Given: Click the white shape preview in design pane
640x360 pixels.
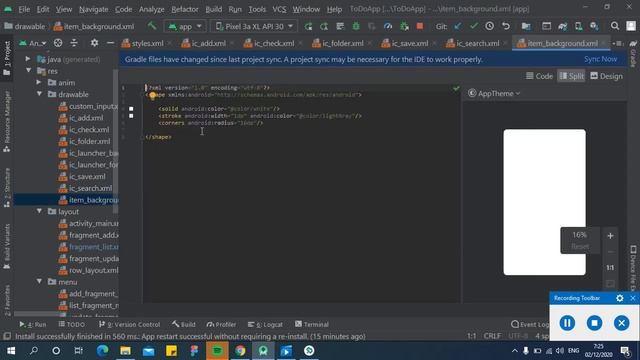Looking at the screenshot, I should tap(544, 202).
